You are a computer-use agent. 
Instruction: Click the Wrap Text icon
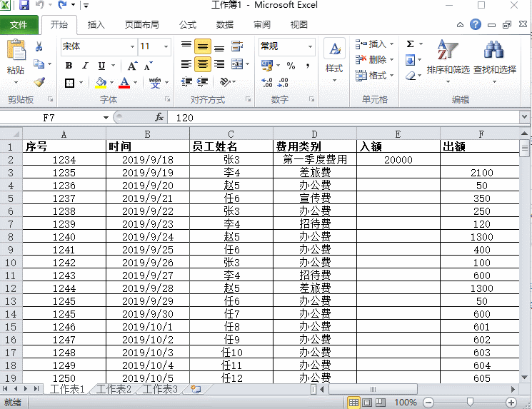click(x=237, y=46)
